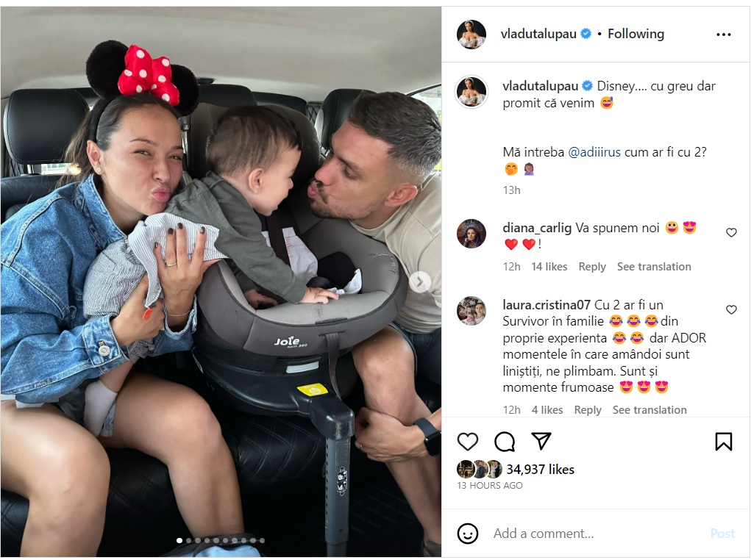This screenshot has width=751, height=560.
Task: Save post with bookmark icon
Action: tap(723, 441)
